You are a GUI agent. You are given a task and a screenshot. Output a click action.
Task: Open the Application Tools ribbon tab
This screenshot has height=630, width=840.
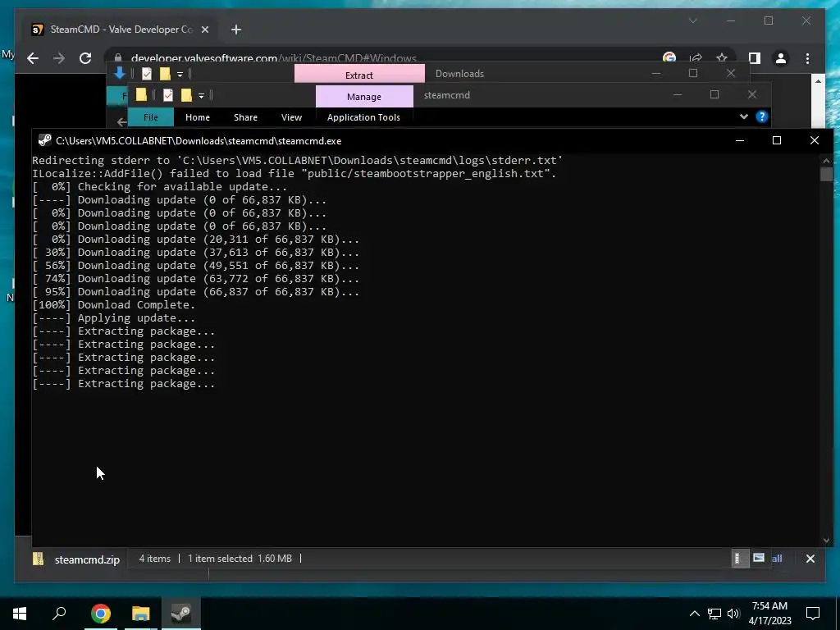[x=363, y=117]
